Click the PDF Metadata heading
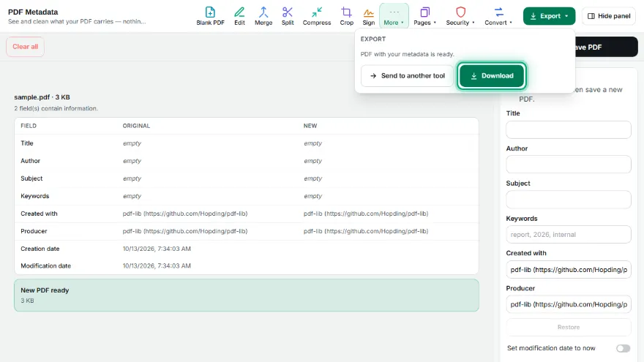Viewport: 644px width, 362px height. 33,12
